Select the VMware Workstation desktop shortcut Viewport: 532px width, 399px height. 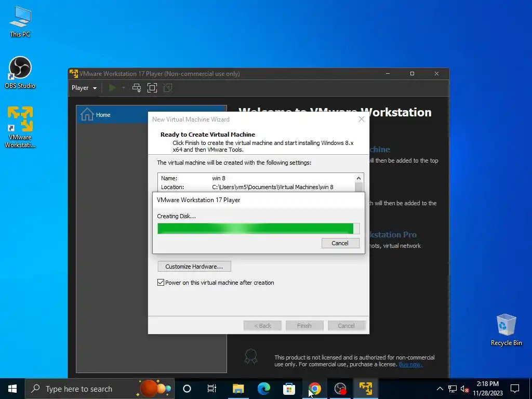pyautogui.click(x=20, y=127)
